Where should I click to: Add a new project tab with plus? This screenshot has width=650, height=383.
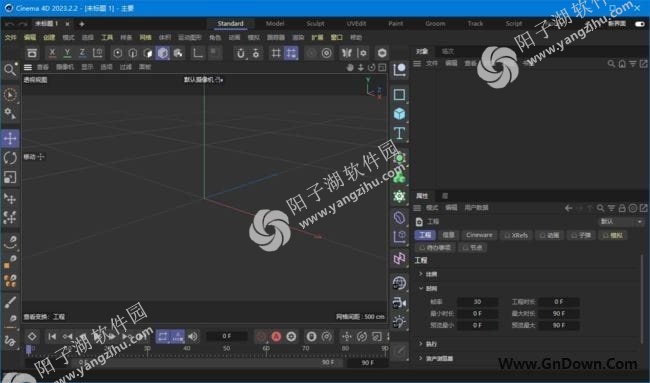[82, 24]
